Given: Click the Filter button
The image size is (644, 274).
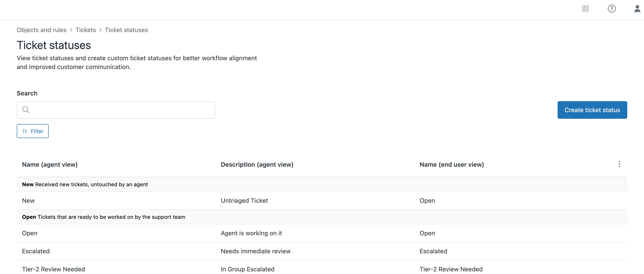Looking at the screenshot, I should coord(33,131).
